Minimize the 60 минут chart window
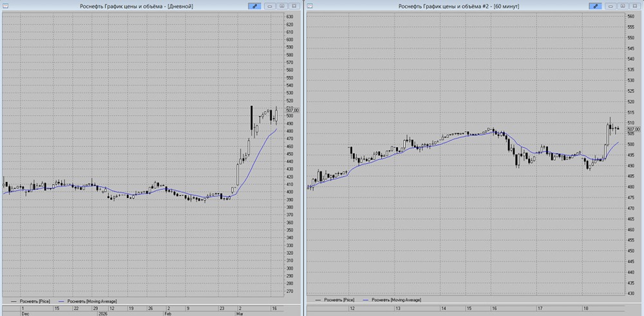Screen dimensions: 644x316 [611, 6]
